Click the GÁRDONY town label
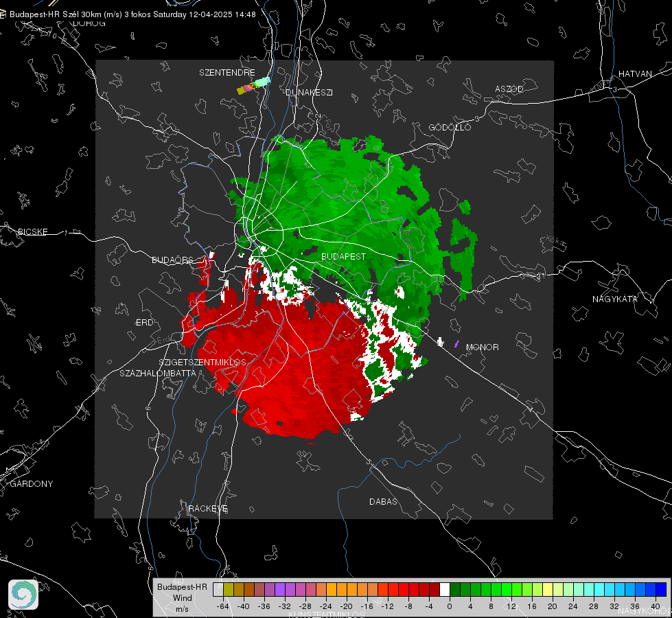The width and height of the screenshot is (672, 618). pos(32,484)
